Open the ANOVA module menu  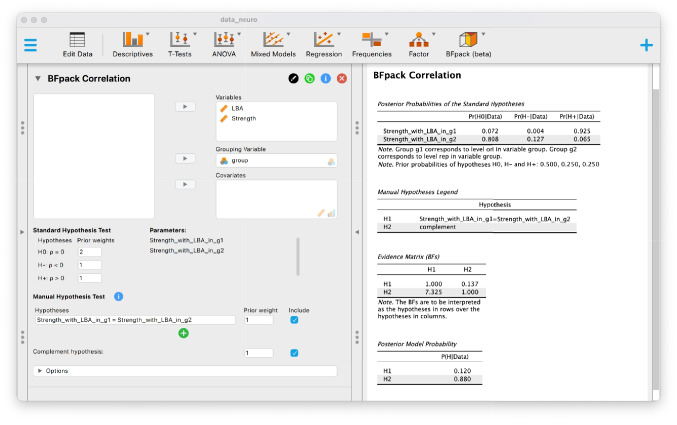tap(224, 45)
